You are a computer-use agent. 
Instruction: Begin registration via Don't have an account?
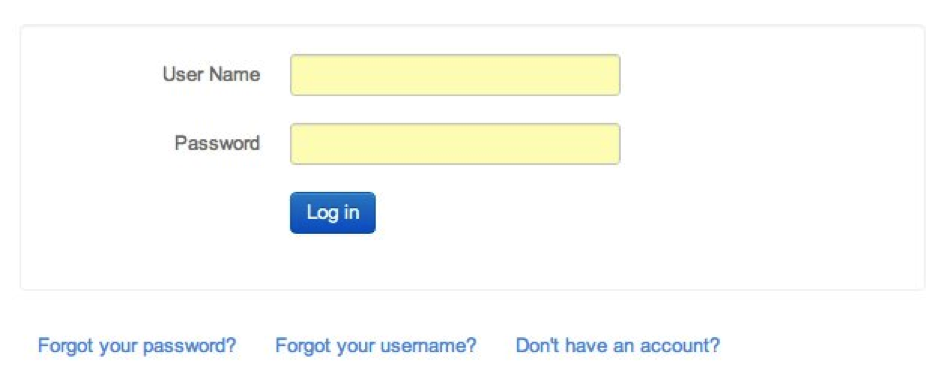pyautogui.click(x=618, y=346)
